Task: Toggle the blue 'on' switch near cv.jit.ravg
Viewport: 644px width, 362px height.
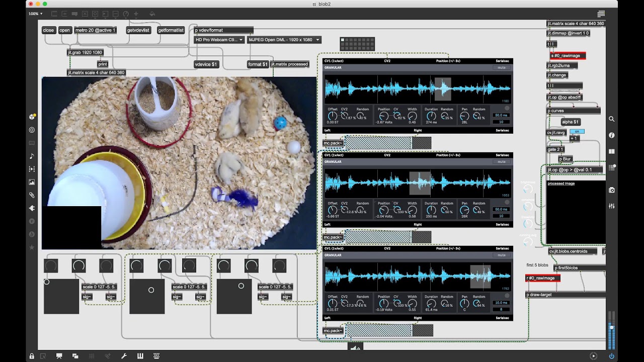Action: pyautogui.click(x=577, y=132)
